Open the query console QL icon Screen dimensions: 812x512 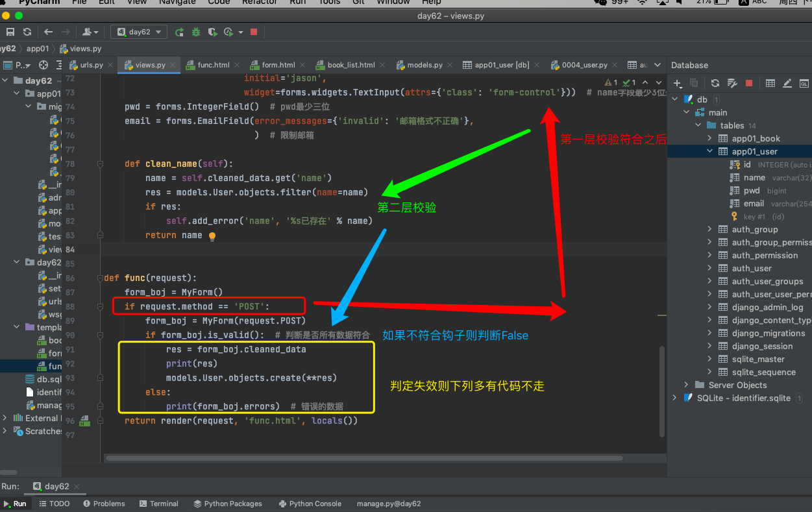tap(804, 83)
